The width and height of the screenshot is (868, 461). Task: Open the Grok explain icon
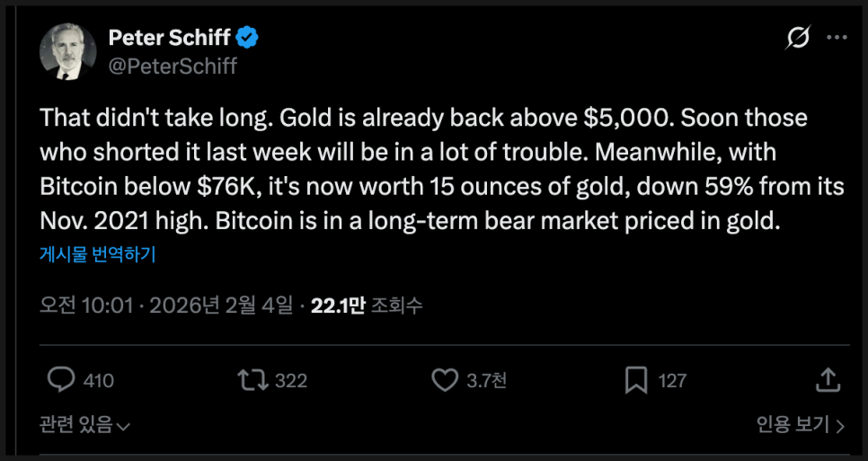click(795, 39)
